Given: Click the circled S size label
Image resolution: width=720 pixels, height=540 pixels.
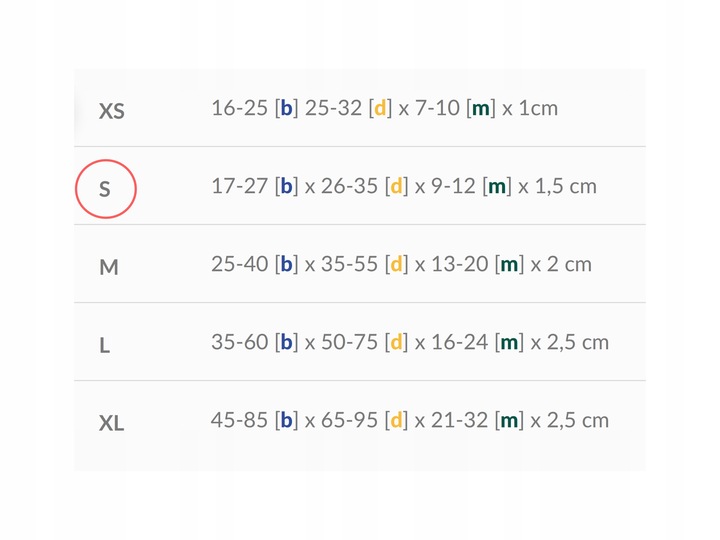Looking at the screenshot, I should (105, 188).
